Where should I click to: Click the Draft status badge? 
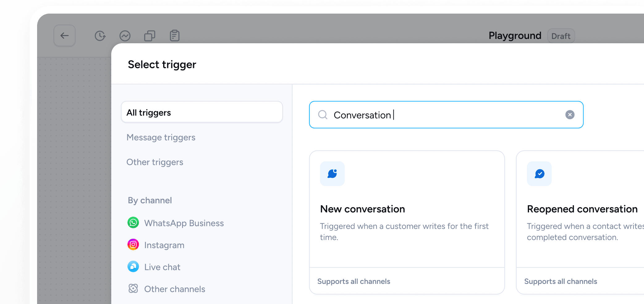pyautogui.click(x=561, y=36)
